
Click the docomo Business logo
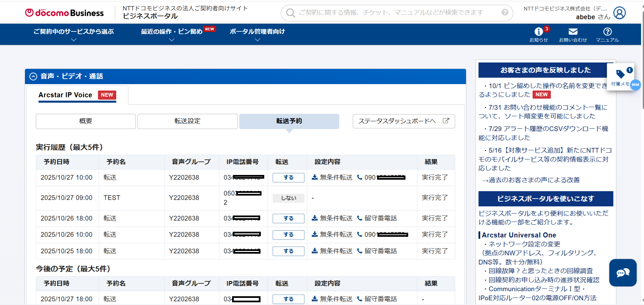point(65,13)
